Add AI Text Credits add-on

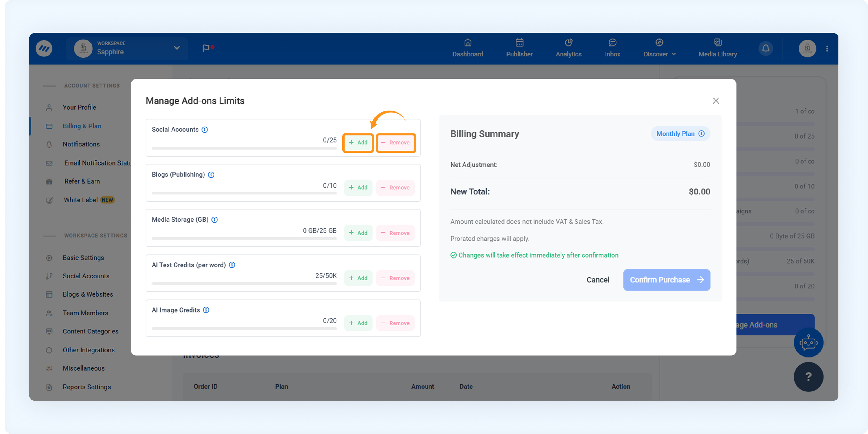pos(358,278)
